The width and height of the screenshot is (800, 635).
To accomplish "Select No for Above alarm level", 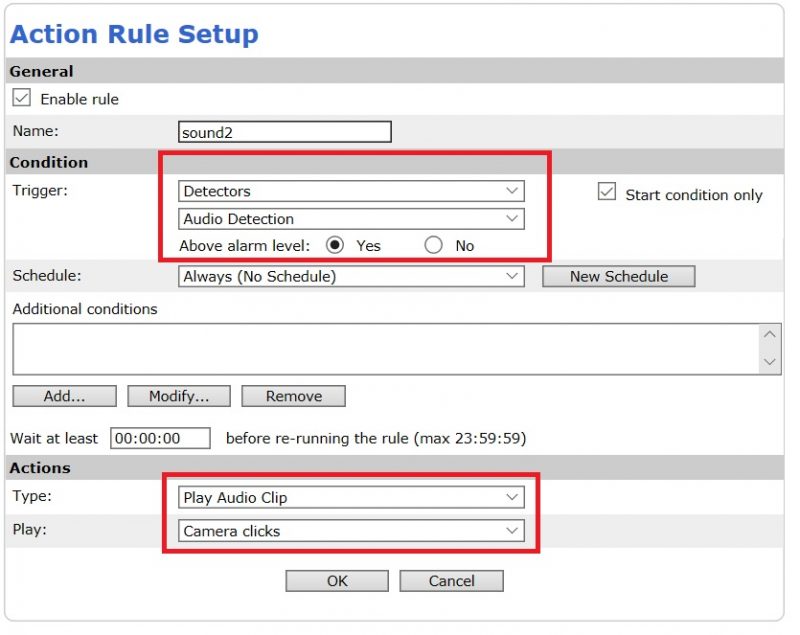I will click(433, 245).
